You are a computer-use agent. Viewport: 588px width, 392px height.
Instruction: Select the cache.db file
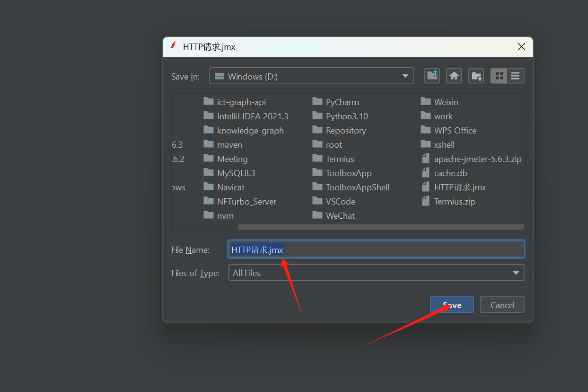coord(444,173)
